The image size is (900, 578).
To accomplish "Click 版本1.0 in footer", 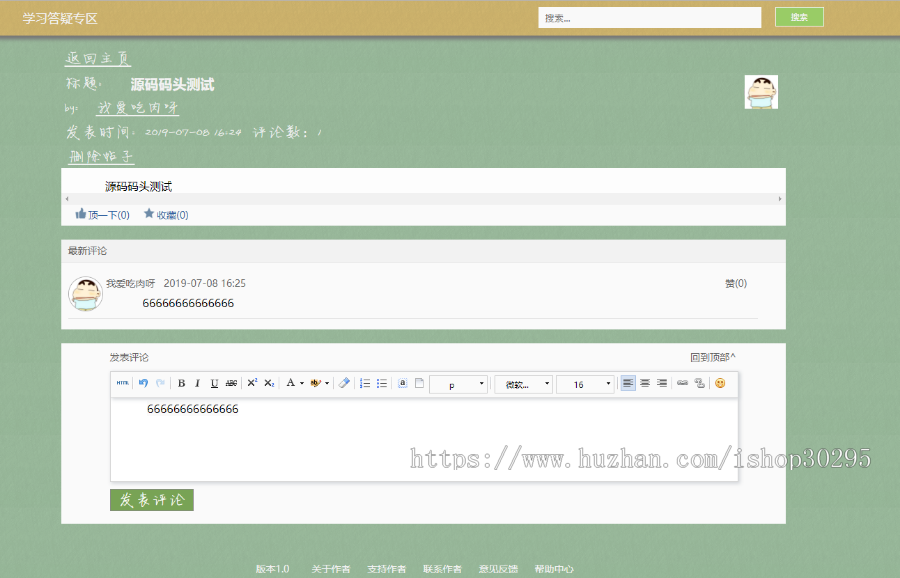I will pos(273,569).
